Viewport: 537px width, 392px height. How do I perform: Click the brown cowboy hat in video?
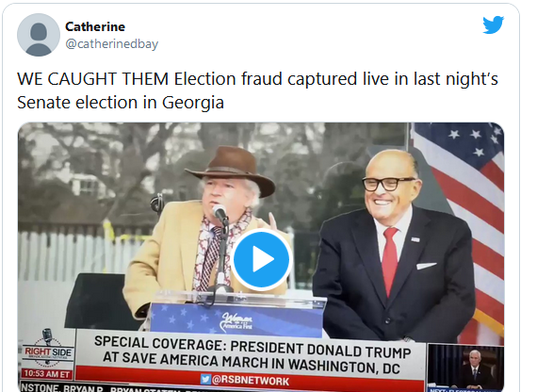click(232, 169)
